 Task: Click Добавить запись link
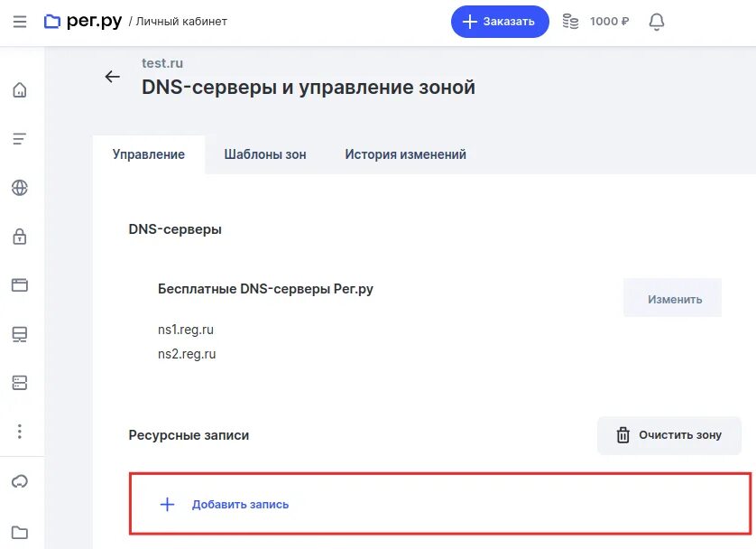pyautogui.click(x=240, y=505)
